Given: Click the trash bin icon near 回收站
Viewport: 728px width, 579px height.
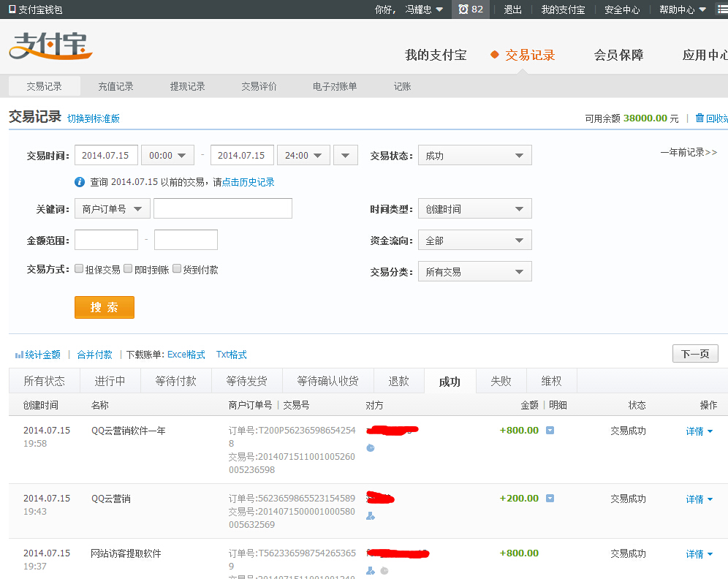Looking at the screenshot, I should coord(699,118).
